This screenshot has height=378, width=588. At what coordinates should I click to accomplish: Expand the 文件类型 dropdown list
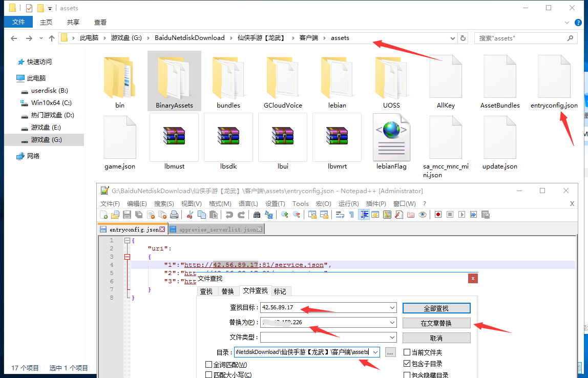392,338
